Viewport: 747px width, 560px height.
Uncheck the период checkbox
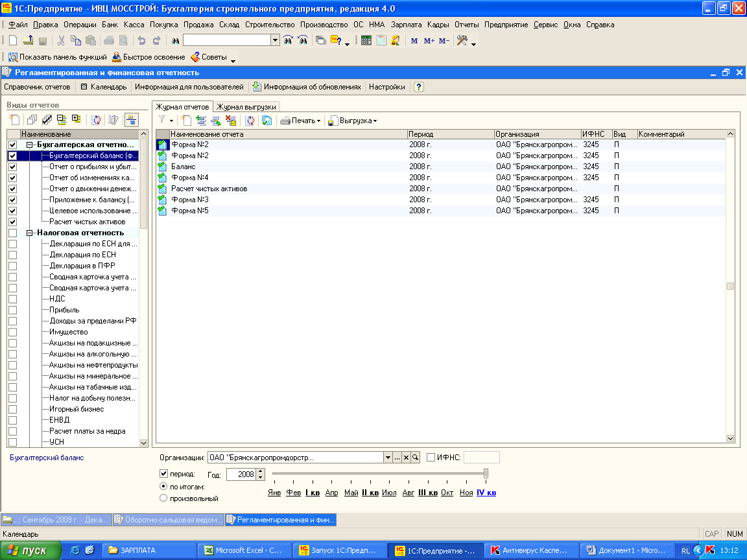pyautogui.click(x=163, y=474)
